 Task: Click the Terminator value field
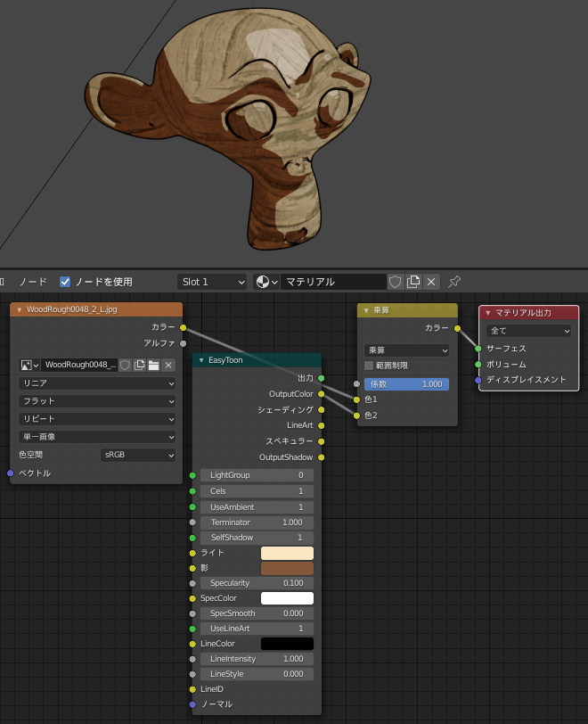click(257, 522)
